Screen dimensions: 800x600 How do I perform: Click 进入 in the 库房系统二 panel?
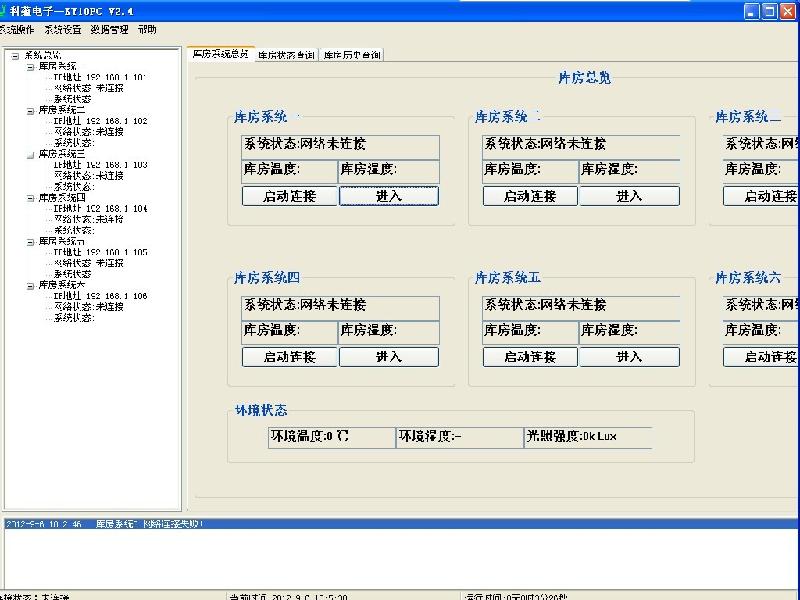click(x=630, y=196)
